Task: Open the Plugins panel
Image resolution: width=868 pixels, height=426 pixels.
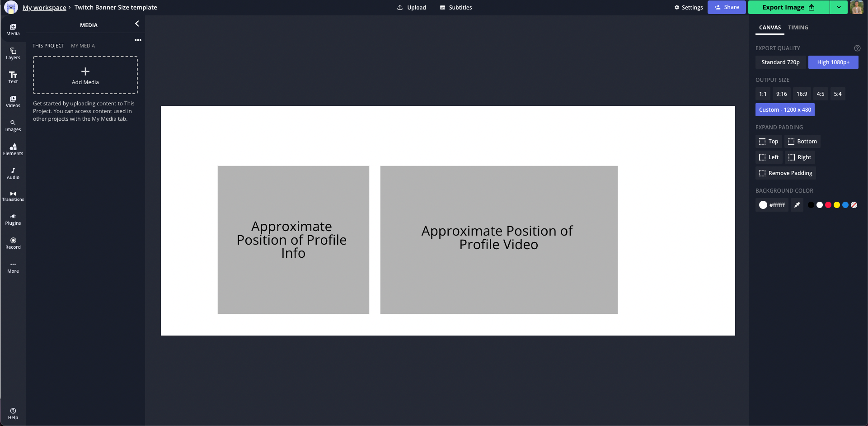Action: (13, 219)
